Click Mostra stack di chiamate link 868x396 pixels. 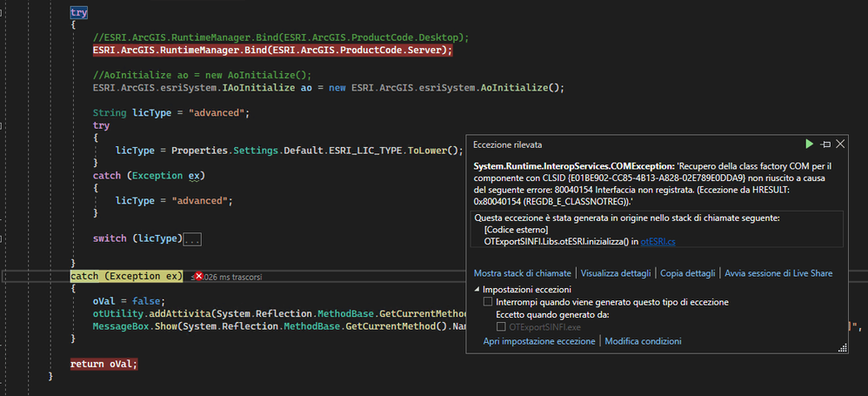pyautogui.click(x=523, y=272)
